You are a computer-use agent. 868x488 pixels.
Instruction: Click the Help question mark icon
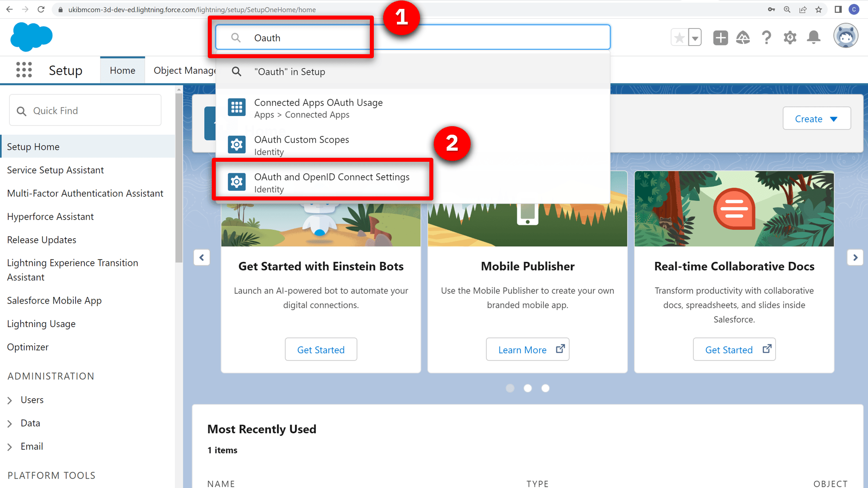click(x=766, y=38)
